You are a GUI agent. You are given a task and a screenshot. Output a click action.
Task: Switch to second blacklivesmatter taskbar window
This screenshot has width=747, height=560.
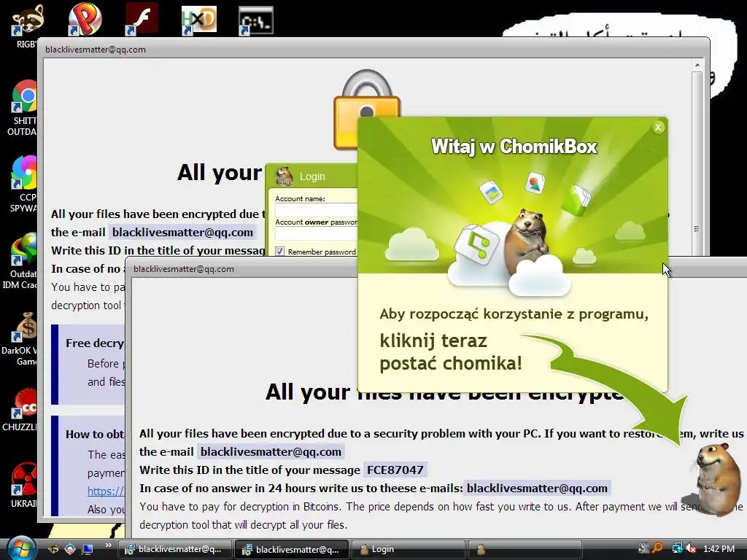[x=292, y=549]
